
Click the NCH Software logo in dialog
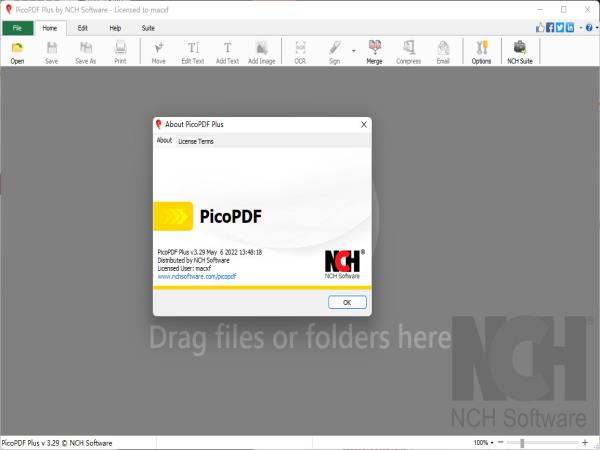click(343, 264)
